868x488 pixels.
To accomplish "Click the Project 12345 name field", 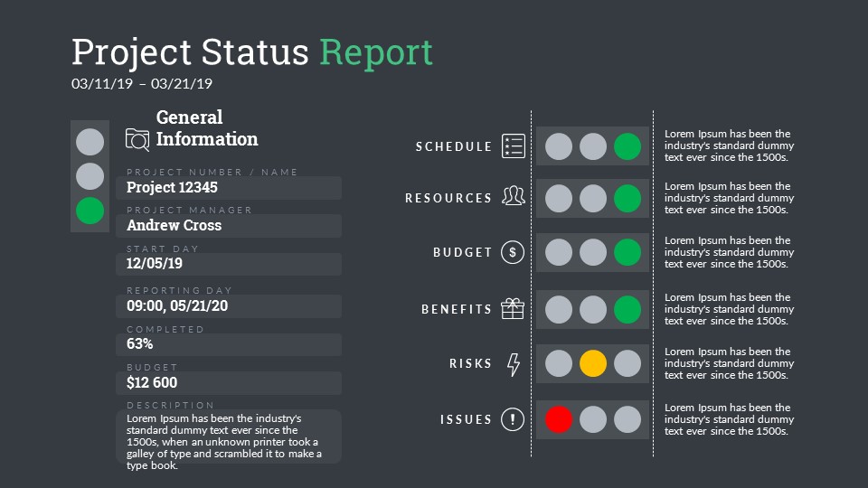I will point(229,188).
